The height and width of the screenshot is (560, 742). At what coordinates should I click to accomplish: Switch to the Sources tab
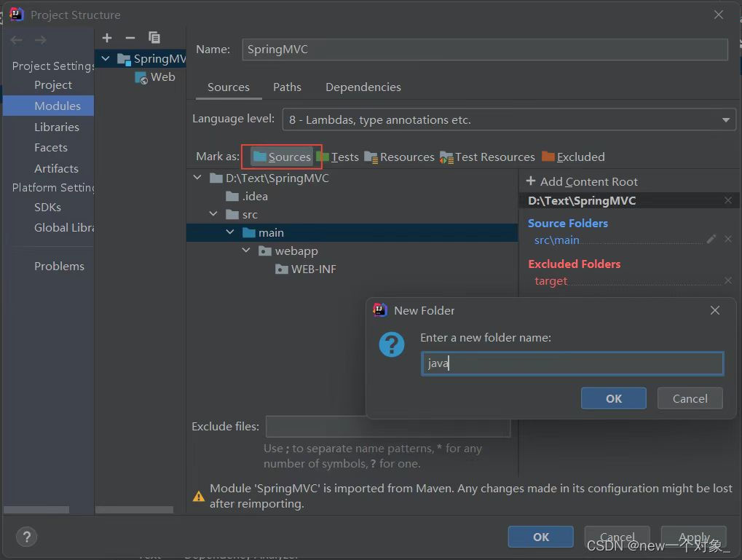(229, 87)
